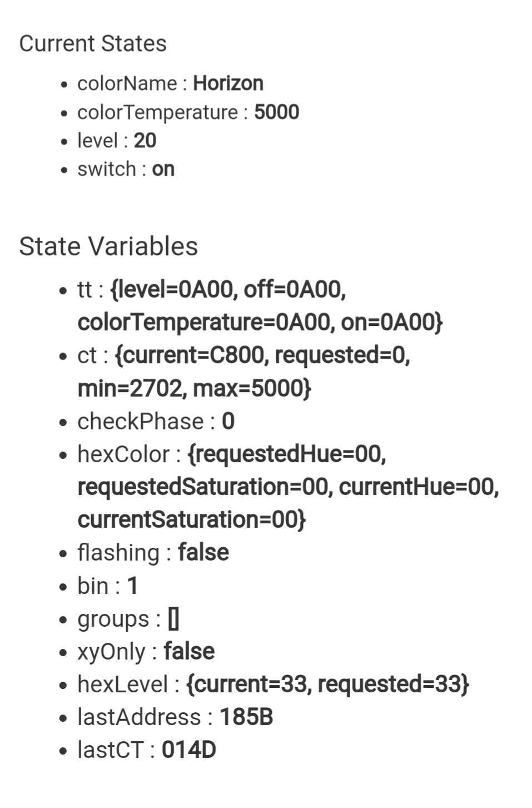Click the xyOnly false entry
The image size is (532, 808).
146,652
